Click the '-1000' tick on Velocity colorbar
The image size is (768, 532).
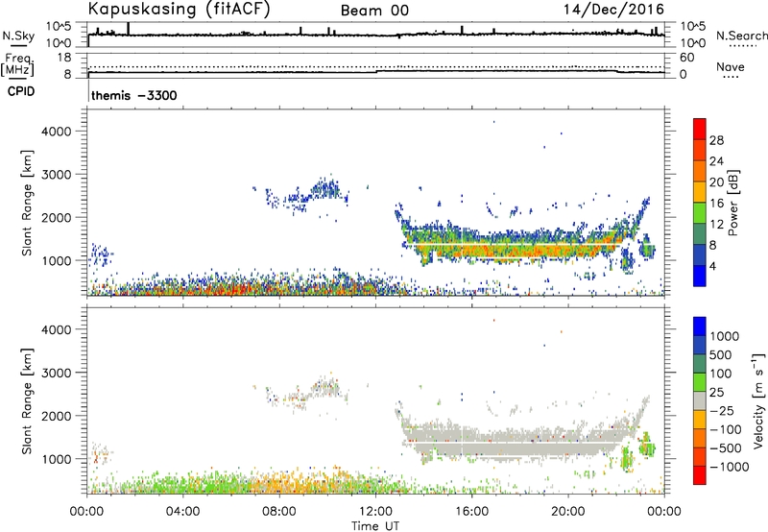[x=729, y=467]
